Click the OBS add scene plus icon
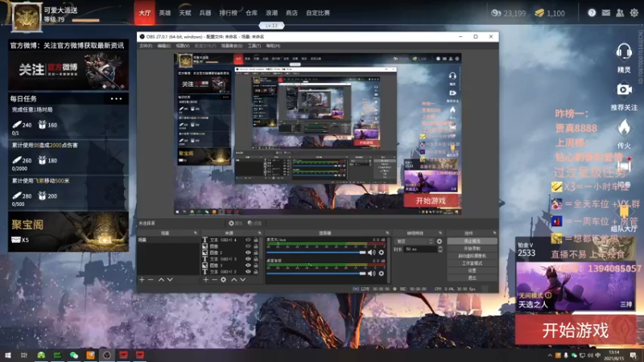This screenshot has height=362, width=644. (x=142, y=279)
